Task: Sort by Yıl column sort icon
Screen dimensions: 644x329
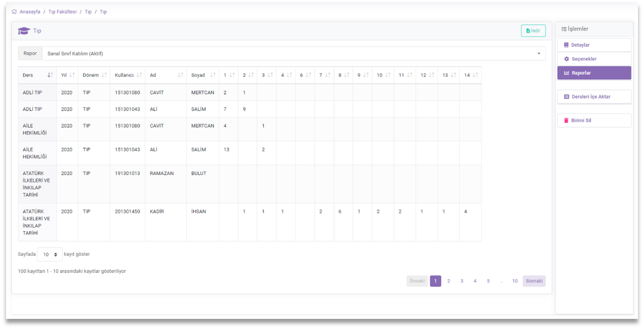Action: pyautogui.click(x=72, y=75)
